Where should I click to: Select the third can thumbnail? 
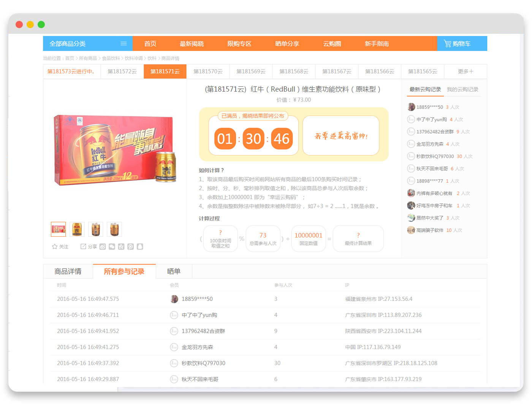96,229
